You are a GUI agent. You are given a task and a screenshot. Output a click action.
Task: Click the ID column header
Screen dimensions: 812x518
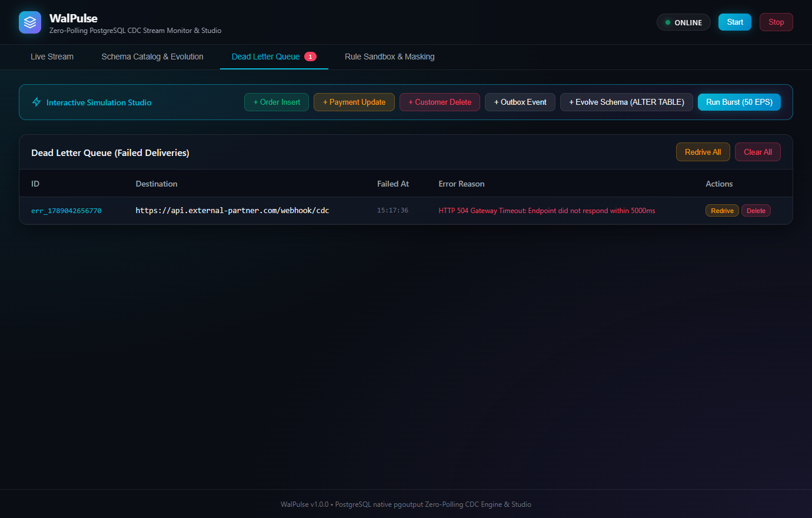point(35,184)
